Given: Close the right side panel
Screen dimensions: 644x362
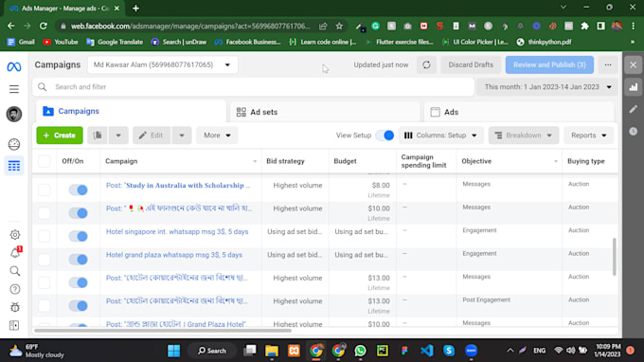Looking at the screenshot, I should tap(634, 65).
